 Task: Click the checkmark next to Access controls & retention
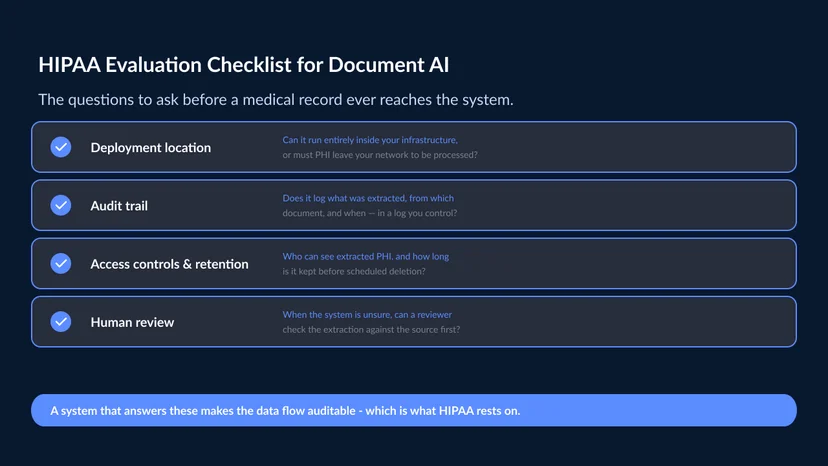(x=61, y=263)
